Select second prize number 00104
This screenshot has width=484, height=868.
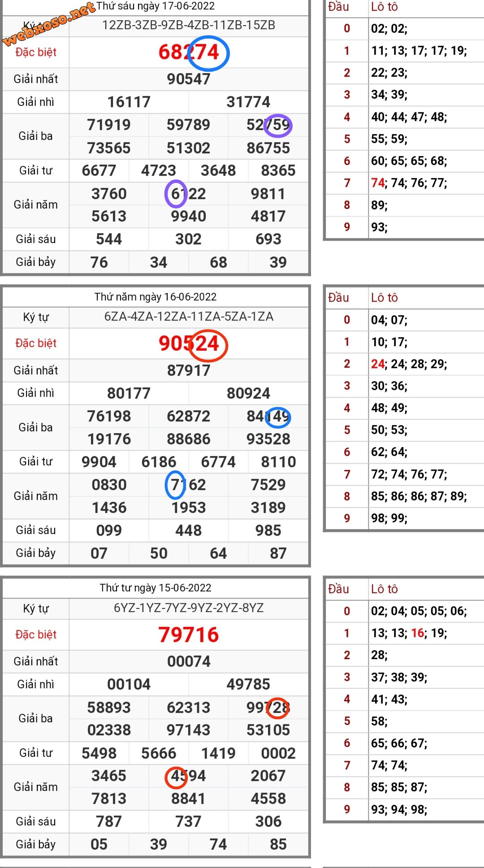[129, 684]
